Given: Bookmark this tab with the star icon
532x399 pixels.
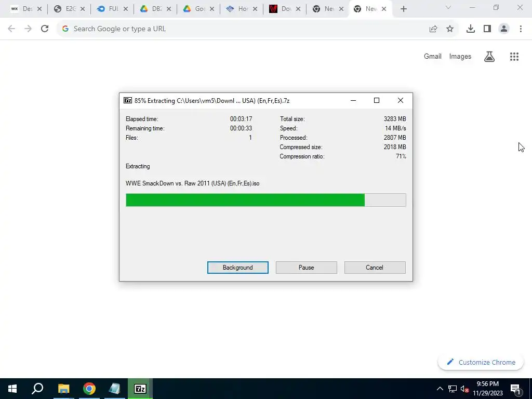Looking at the screenshot, I should click(x=450, y=29).
